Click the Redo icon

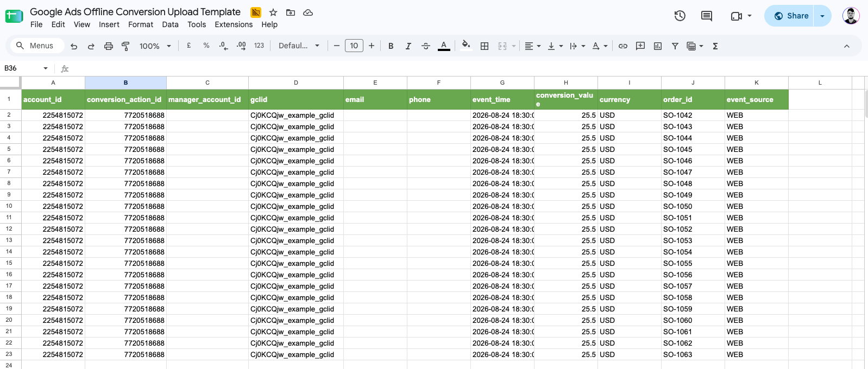pos(91,46)
